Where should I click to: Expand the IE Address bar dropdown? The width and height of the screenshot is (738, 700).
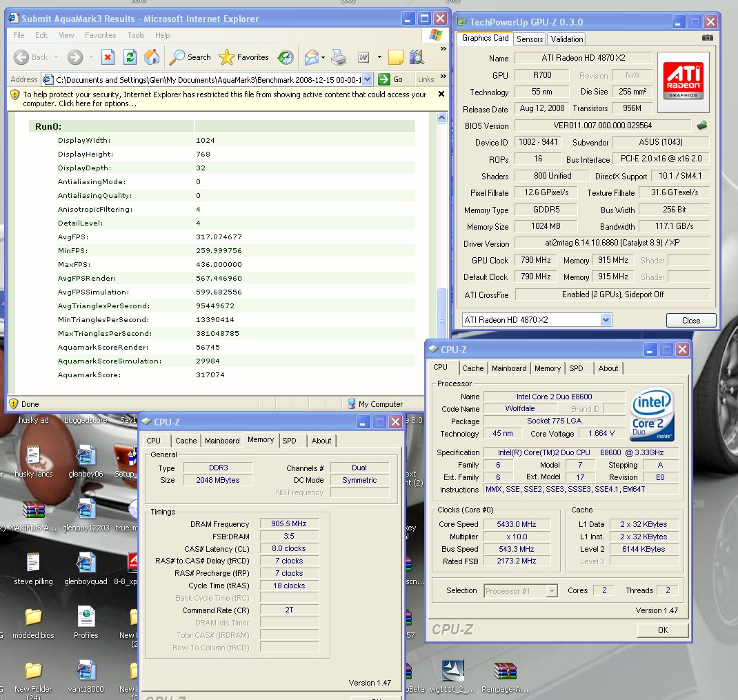[x=367, y=79]
